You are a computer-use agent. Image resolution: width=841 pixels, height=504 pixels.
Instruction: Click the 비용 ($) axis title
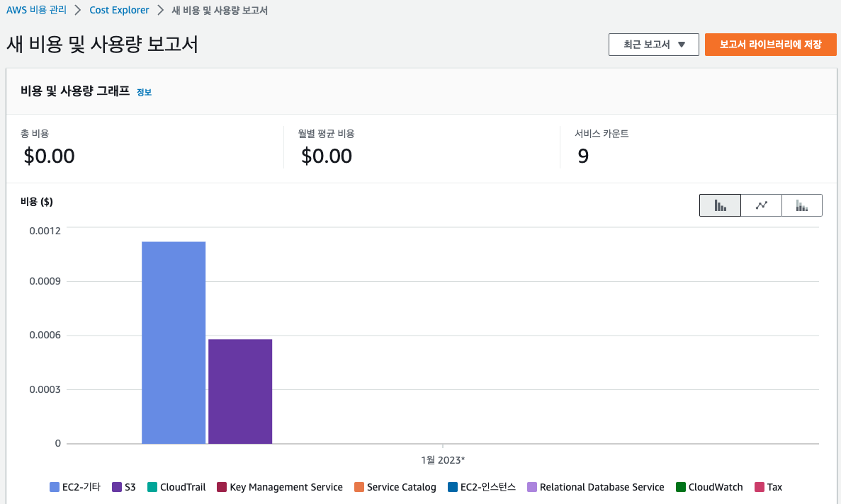[x=36, y=201]
